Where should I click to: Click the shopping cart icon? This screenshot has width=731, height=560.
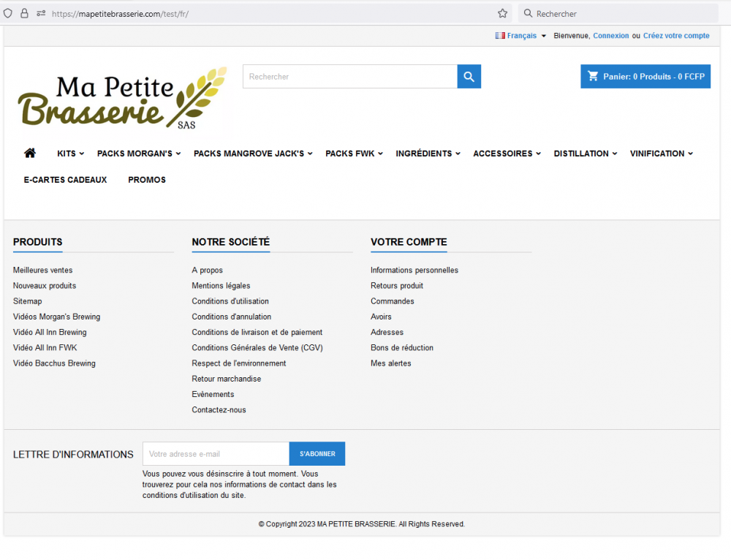click(593, 76)
